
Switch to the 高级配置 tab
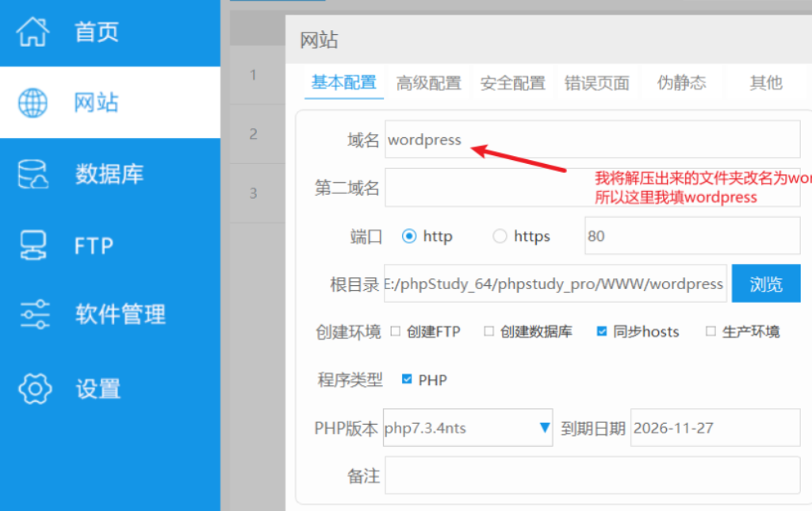(x=428, y=83)
